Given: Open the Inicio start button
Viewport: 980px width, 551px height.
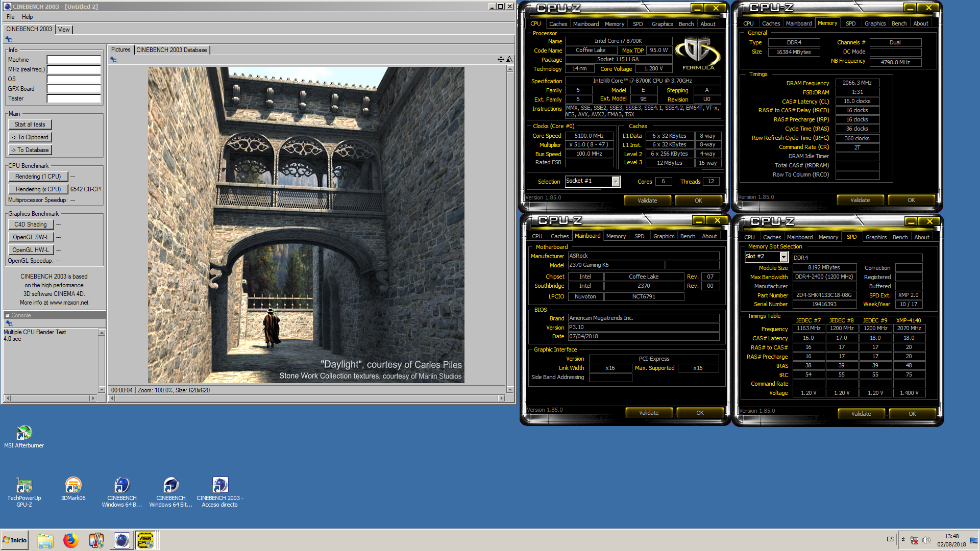Looking at the screenshot, I should pyautogui.click(x=14, y=540).
